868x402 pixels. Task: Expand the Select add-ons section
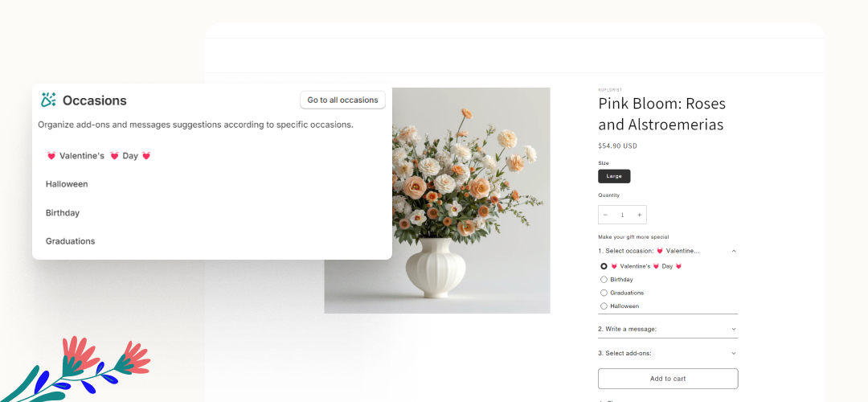(733, 353)
